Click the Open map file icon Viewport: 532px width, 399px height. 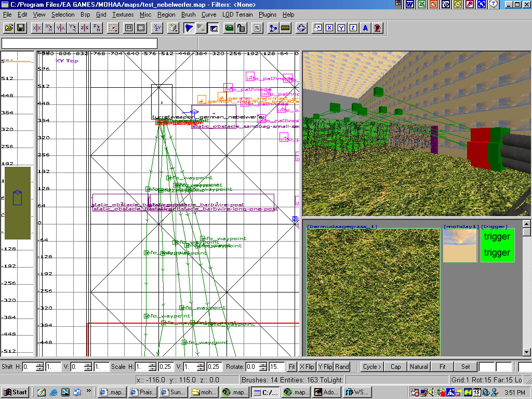(9, 28)
